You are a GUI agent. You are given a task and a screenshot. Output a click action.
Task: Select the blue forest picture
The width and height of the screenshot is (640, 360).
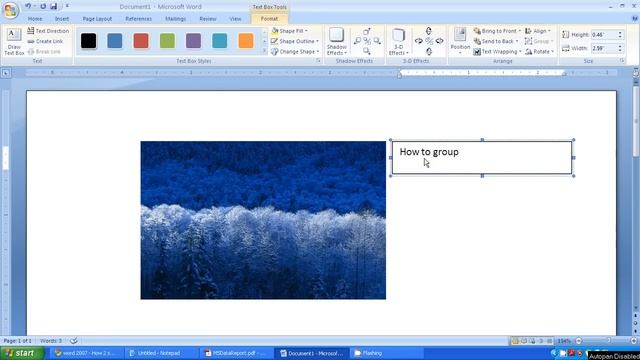263,220
